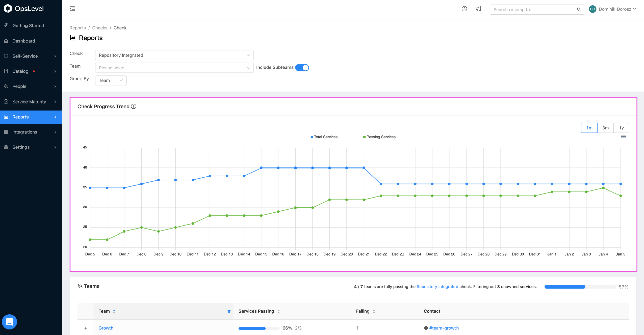Open the Check dropdown showing Repository Integrated
The width and height of the screenshot is (644, 335).
click(x=174, y=55)
